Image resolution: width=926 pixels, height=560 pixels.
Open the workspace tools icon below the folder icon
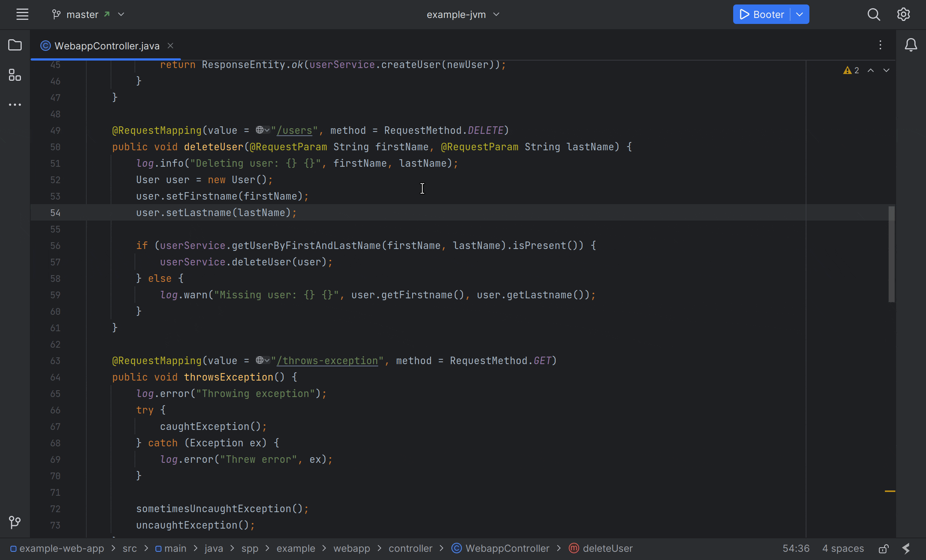coord(15,75)
